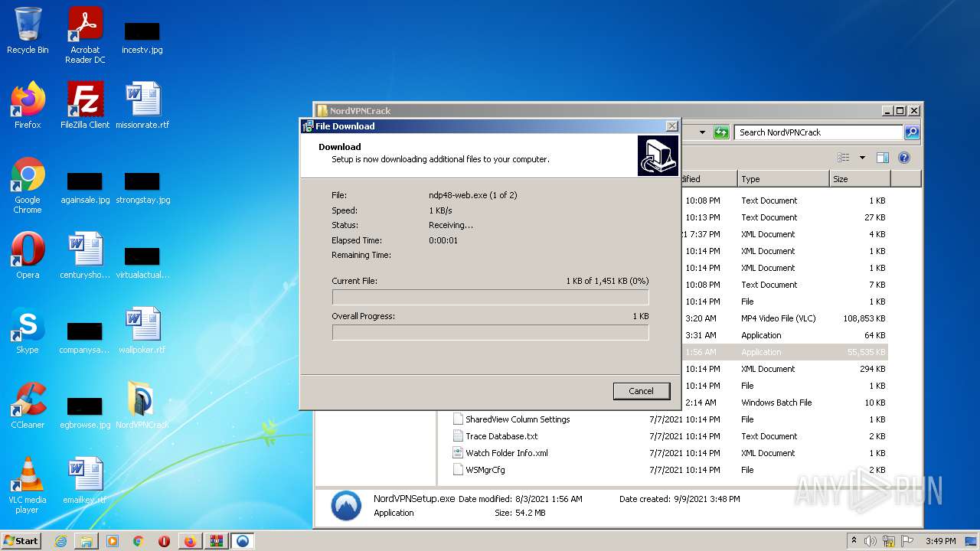Screen dimensions: 980x551
Task: Change the view with the view icon
Action: point(843,158)
